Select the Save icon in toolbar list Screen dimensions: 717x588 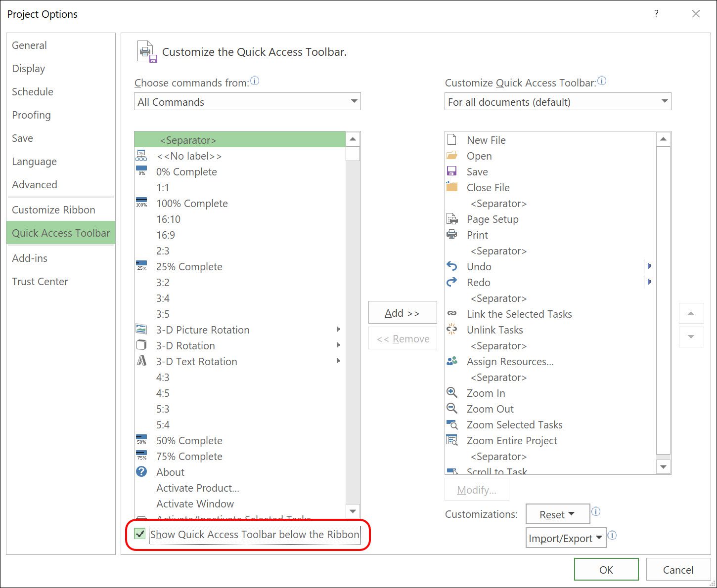tap(451, 171)
